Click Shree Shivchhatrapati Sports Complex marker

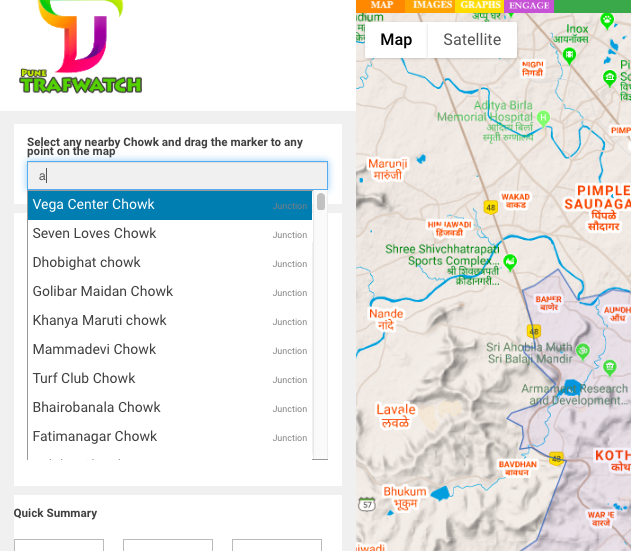coord(510,262)
